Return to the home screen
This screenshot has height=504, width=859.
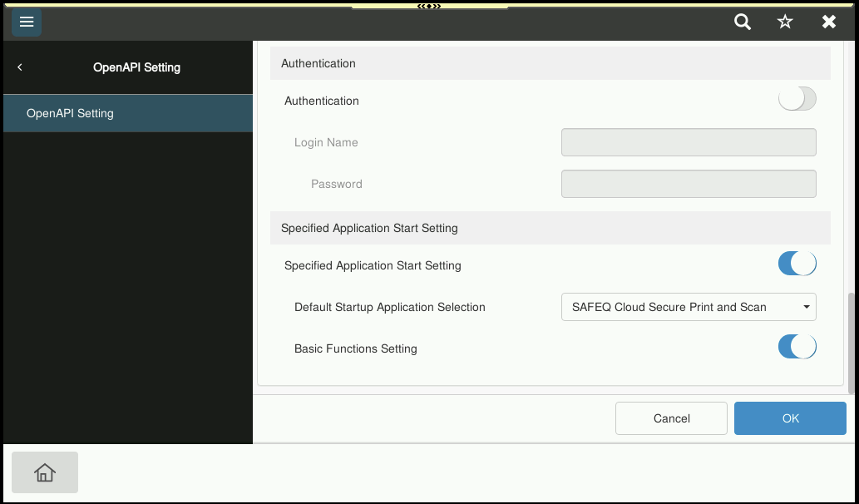tap(45, 472)
